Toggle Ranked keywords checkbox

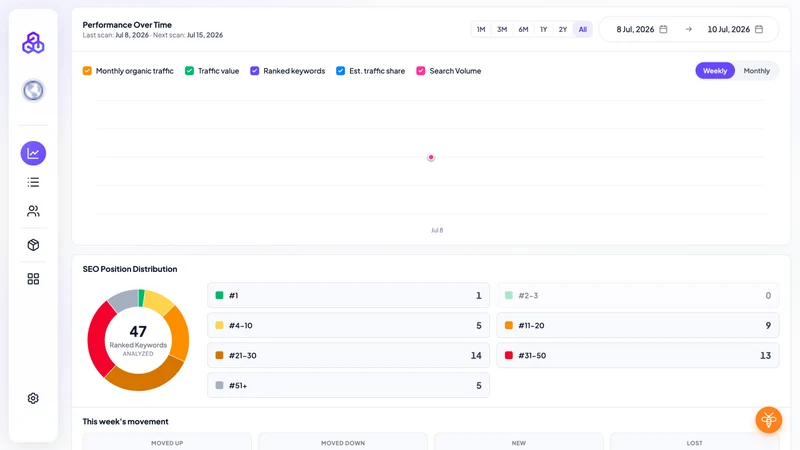pyautogui.click(x=255, y=71)
